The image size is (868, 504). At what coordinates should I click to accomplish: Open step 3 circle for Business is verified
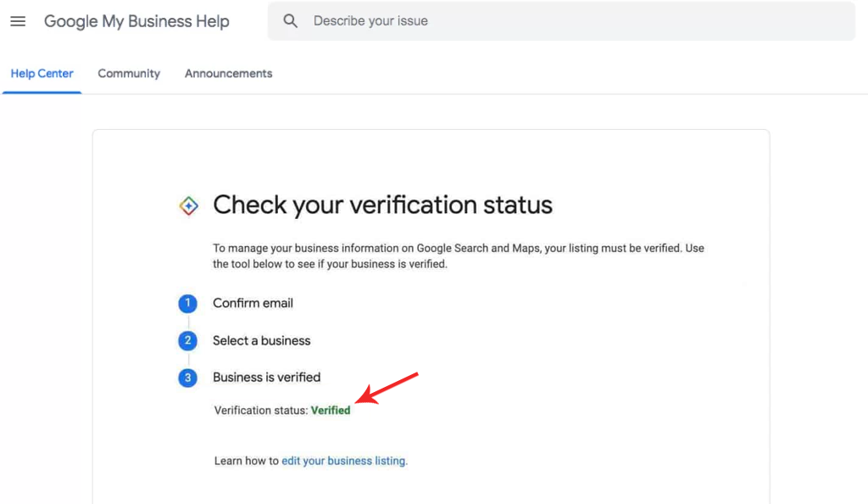tap(187, 378)
